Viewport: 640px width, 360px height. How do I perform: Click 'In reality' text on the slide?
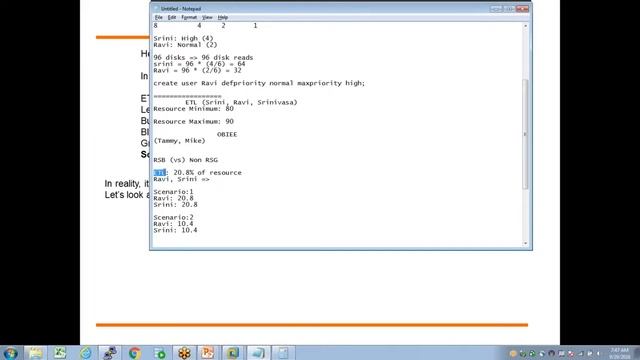click(121, 184)
